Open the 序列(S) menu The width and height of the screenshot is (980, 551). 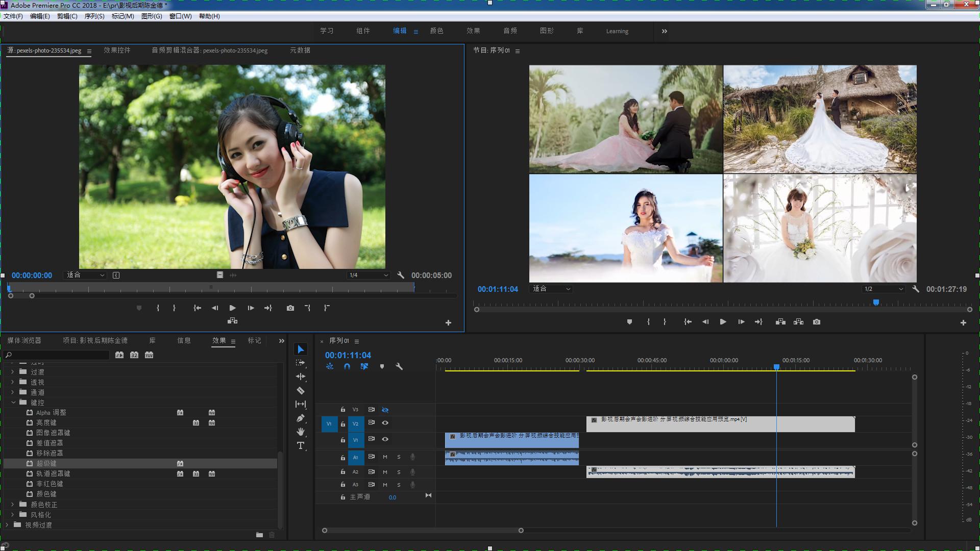94,16
